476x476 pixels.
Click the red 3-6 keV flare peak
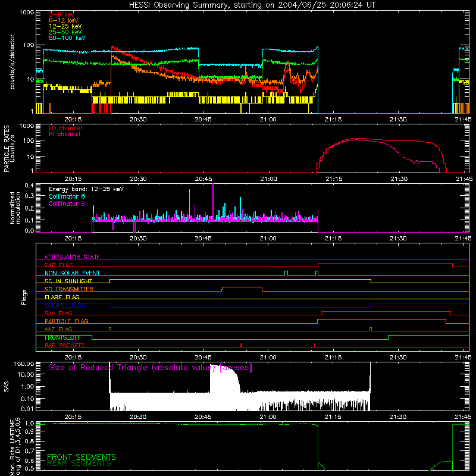point(113,47)
